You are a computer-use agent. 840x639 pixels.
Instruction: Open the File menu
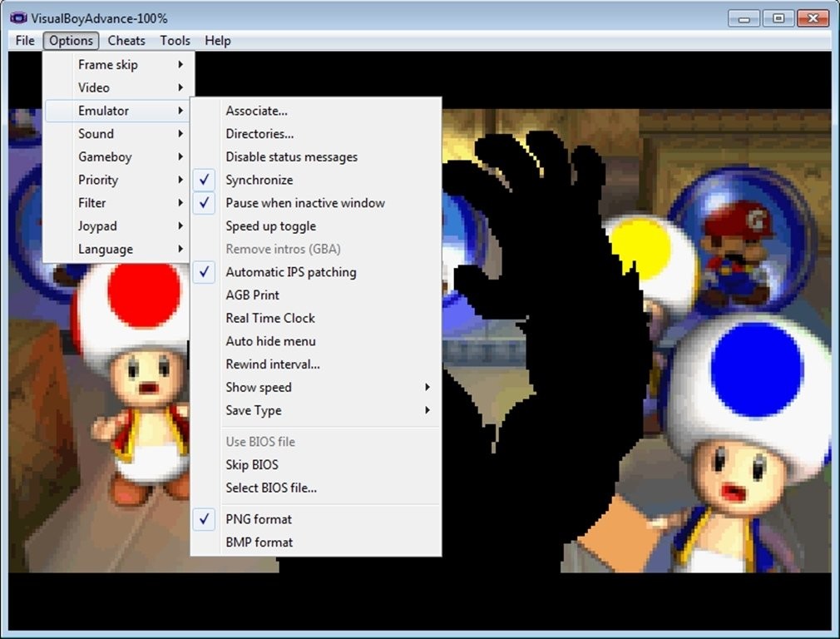coord(25,41)
